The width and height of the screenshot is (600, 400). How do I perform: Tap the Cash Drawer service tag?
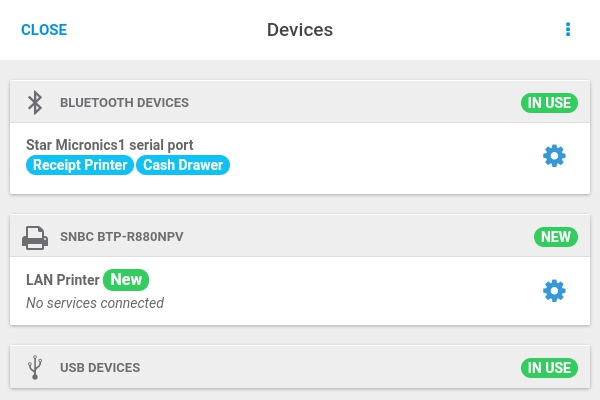tap(183, 165)
